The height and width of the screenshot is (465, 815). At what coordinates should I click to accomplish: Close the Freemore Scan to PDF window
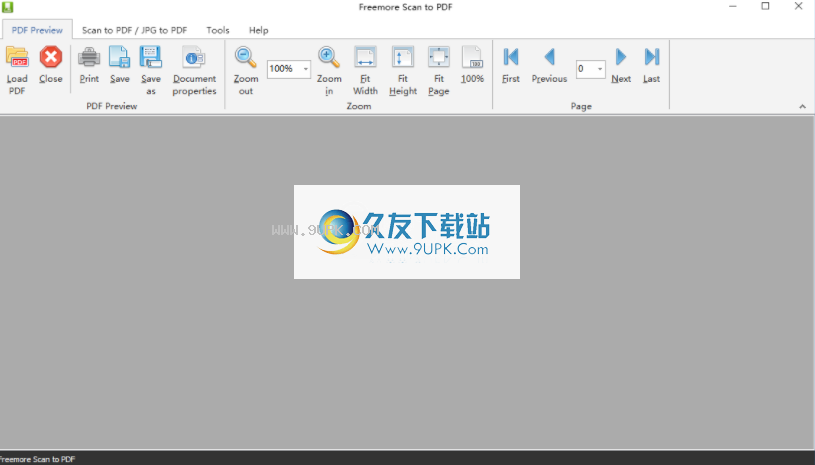click(798, 7)
